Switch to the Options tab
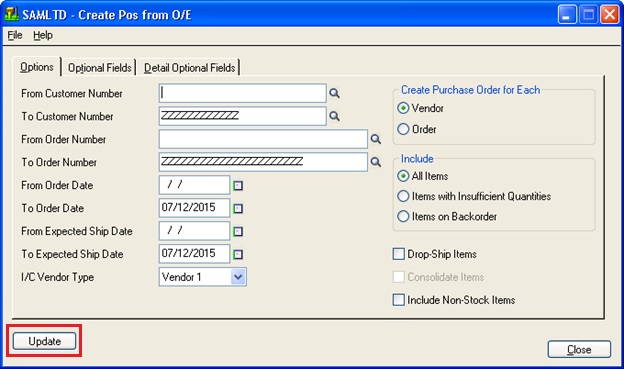Viewport: 624px width, 369px height. (37, 67)
